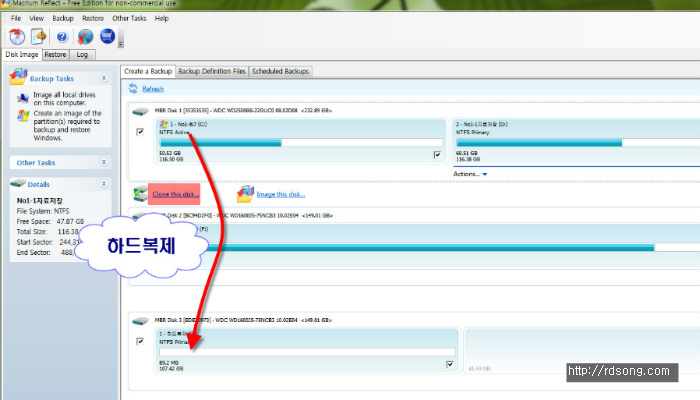Open the blue Help question mark icon
Screen dimensions: 700x400
point(62,37)
